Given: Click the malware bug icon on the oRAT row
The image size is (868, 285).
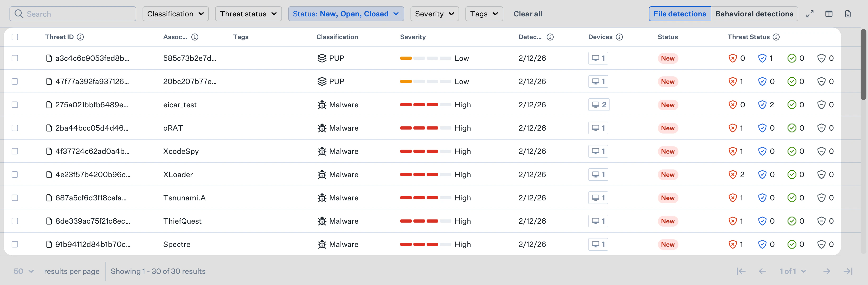Looking at the screenshot, I should [x=322, y=128].
